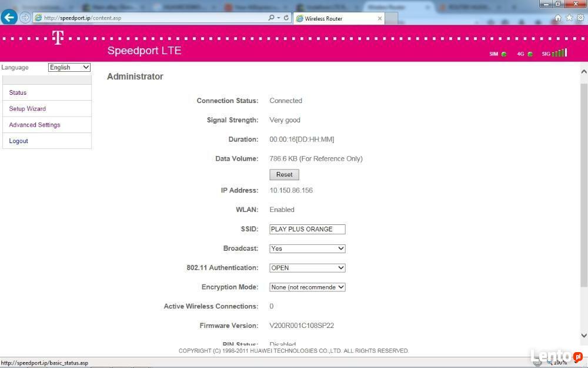Click the Administrator page heading

coord(135,77)
